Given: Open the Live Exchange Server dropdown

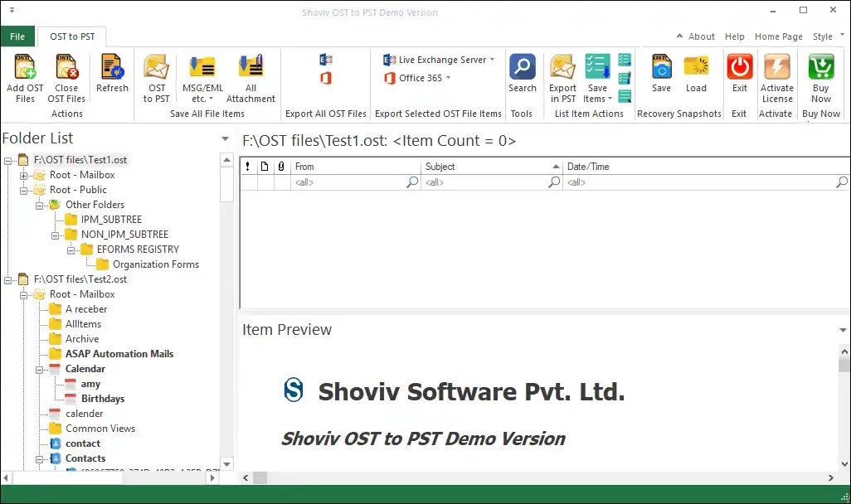Looking at the screenshot, I should coord(492,59).
